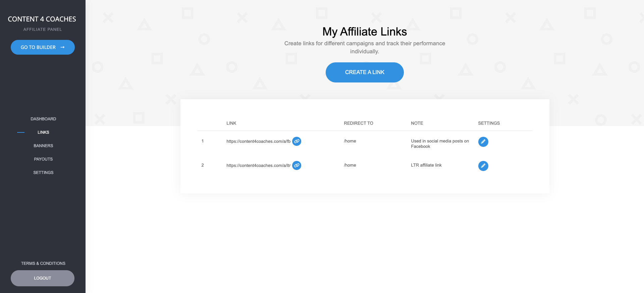Click the Link column header
The image size is (644, 293).
point(231,123)
